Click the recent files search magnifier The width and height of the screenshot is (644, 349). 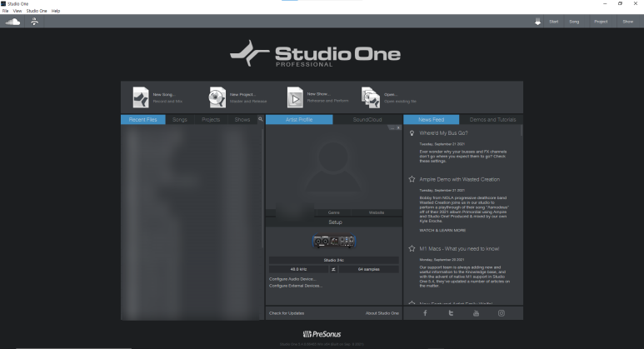pos(261,119)
